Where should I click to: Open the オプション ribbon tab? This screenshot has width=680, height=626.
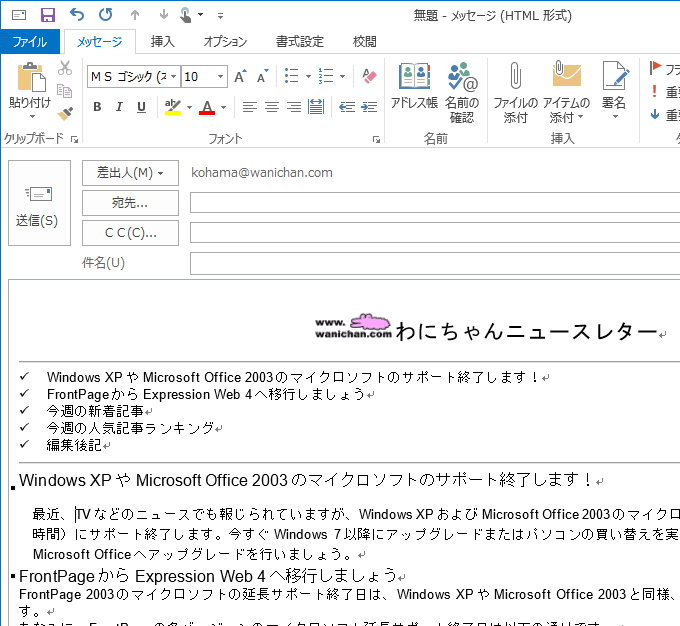(226, 42)
